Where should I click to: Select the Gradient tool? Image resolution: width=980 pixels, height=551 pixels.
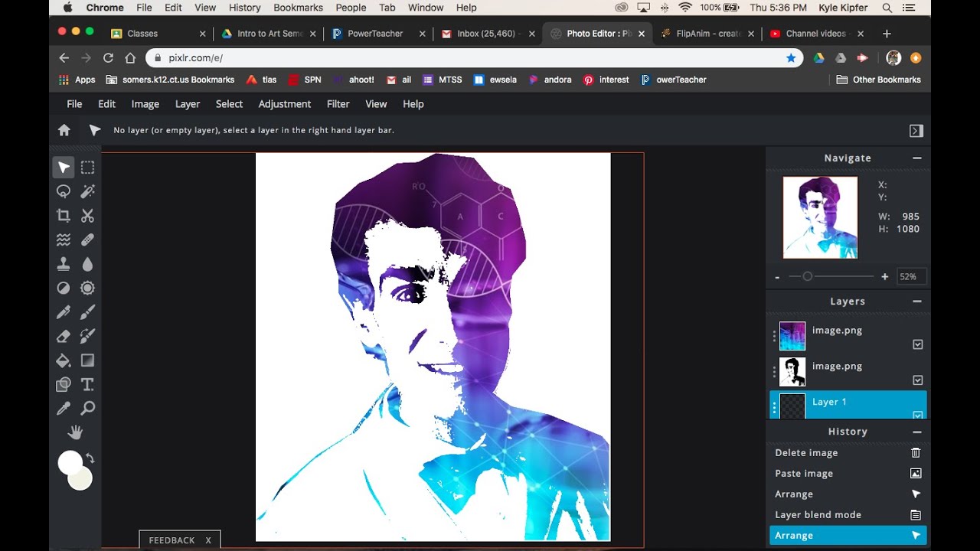[x=88, y=360]
